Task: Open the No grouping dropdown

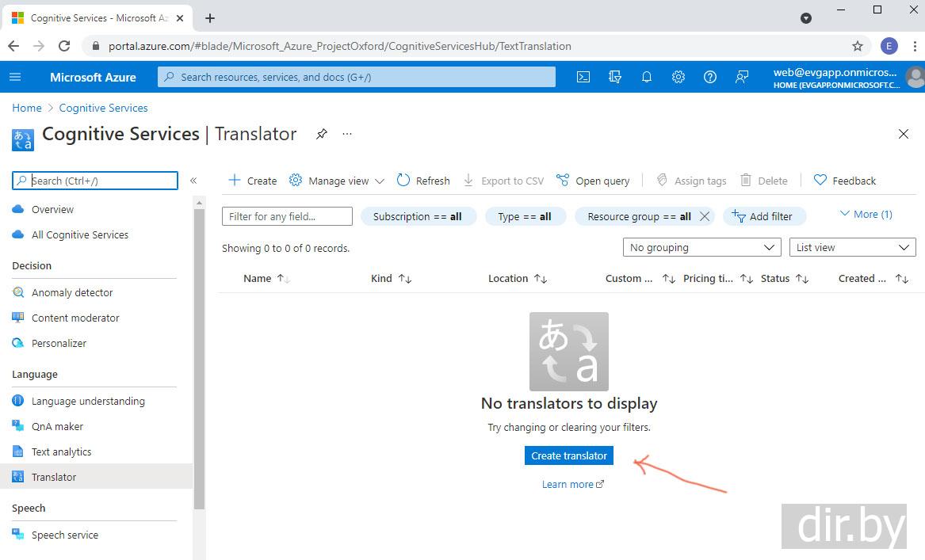Action: point(701,248)
